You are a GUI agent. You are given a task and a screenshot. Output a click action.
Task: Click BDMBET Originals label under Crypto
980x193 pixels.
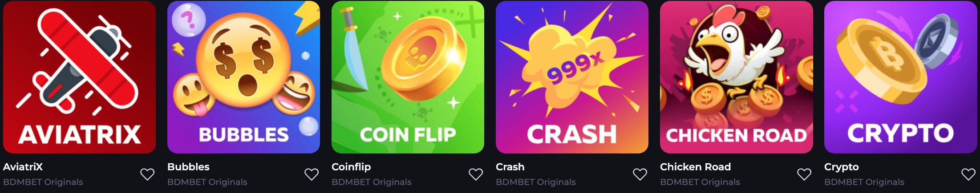[x=864, y=182]
